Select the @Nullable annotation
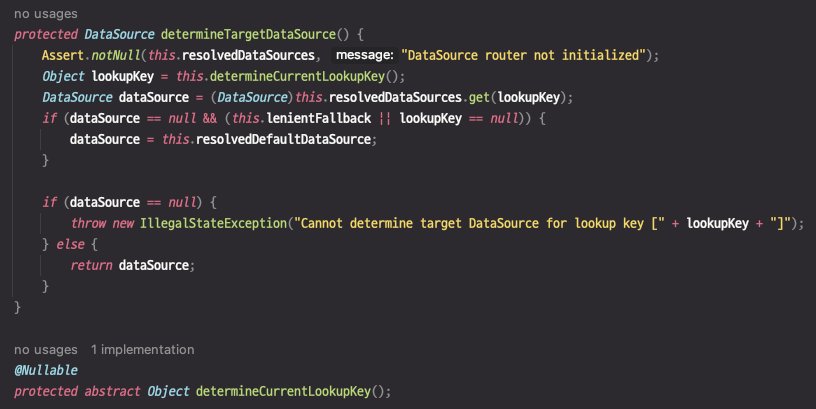The width and height of the screenshot is (816, 409). [46, 370]
